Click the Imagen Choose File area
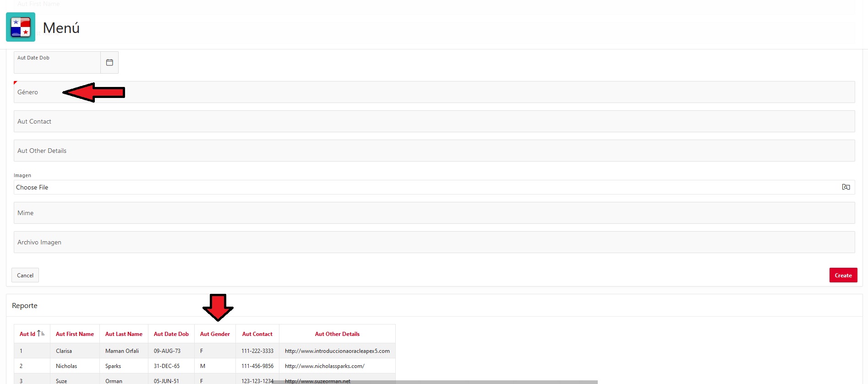868x384 pixels. pyautogui.click(x=426, y=188)
